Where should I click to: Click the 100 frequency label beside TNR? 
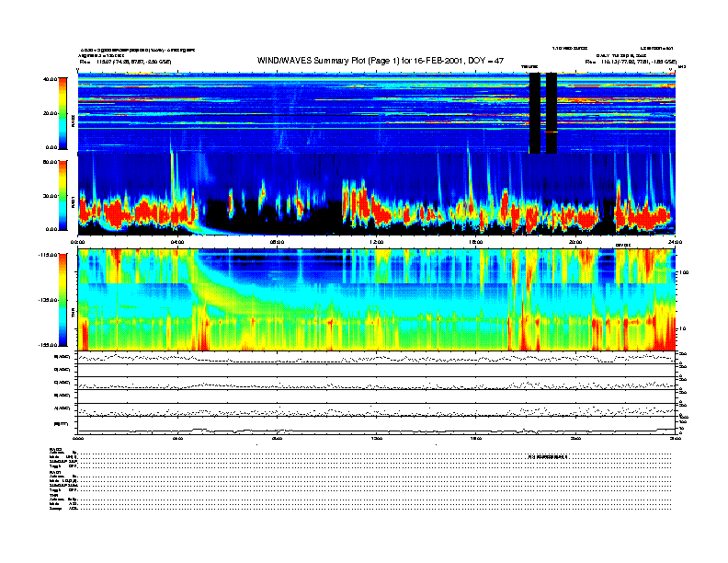click(684, 272)
